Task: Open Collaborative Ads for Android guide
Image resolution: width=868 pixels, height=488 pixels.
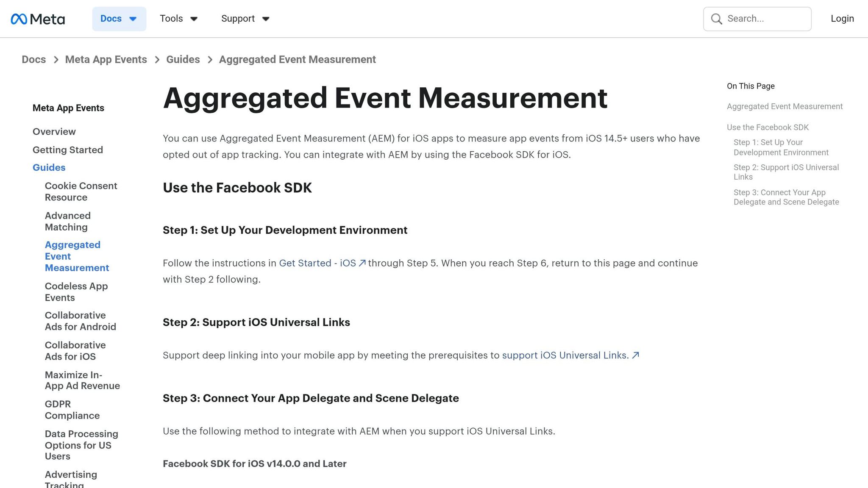Action: tap(81, 321)
